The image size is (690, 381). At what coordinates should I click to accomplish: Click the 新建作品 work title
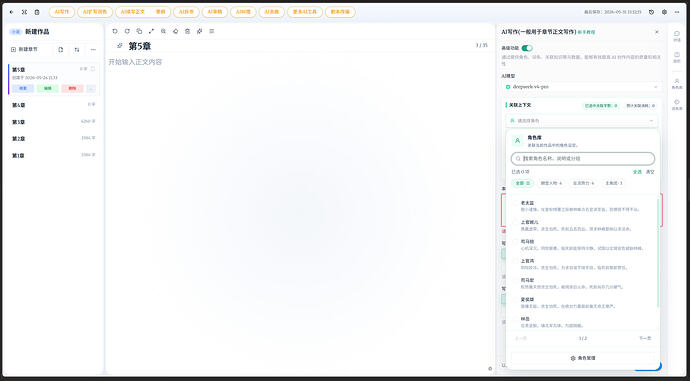pos(37,32)
